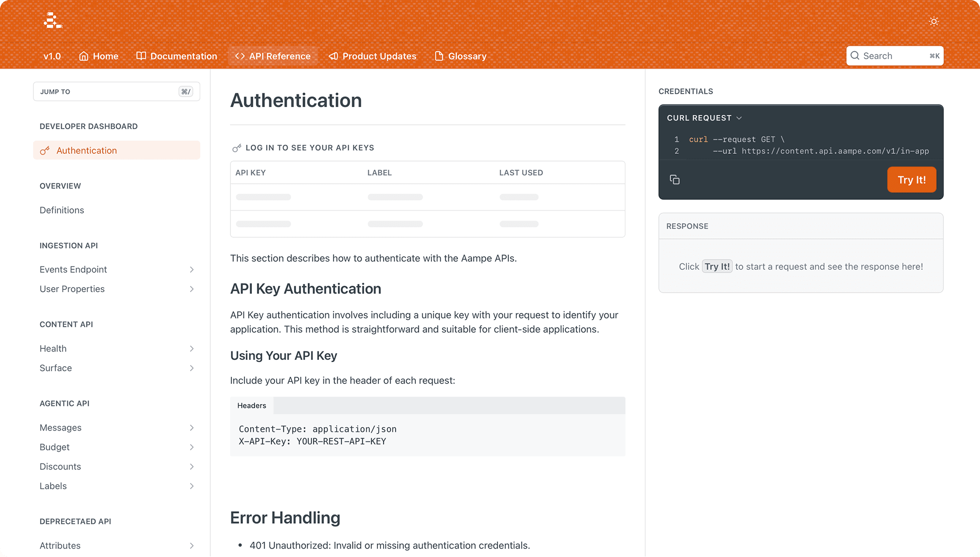Viewport: 980px width, 557px height.
Task: Click the CREDENTIALS section label
Action: (x=685, y=92)
